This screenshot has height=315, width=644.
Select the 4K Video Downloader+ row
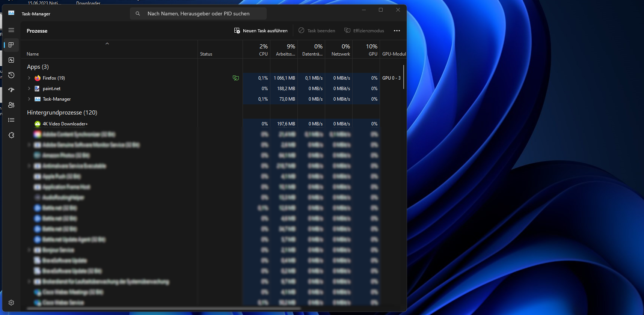coord(213,124)
